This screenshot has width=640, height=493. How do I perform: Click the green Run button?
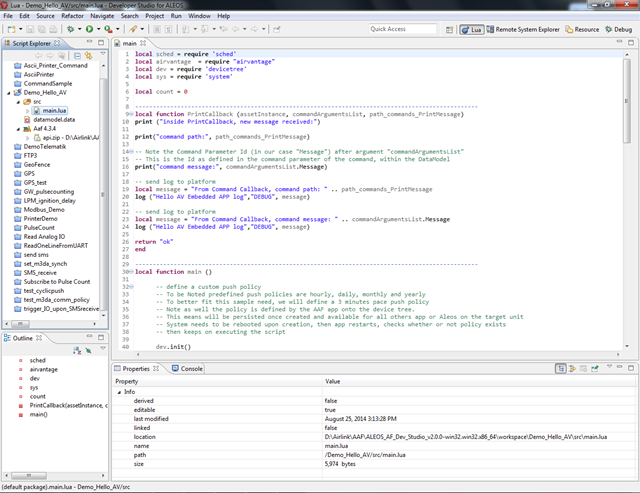(x=89, y=29)
